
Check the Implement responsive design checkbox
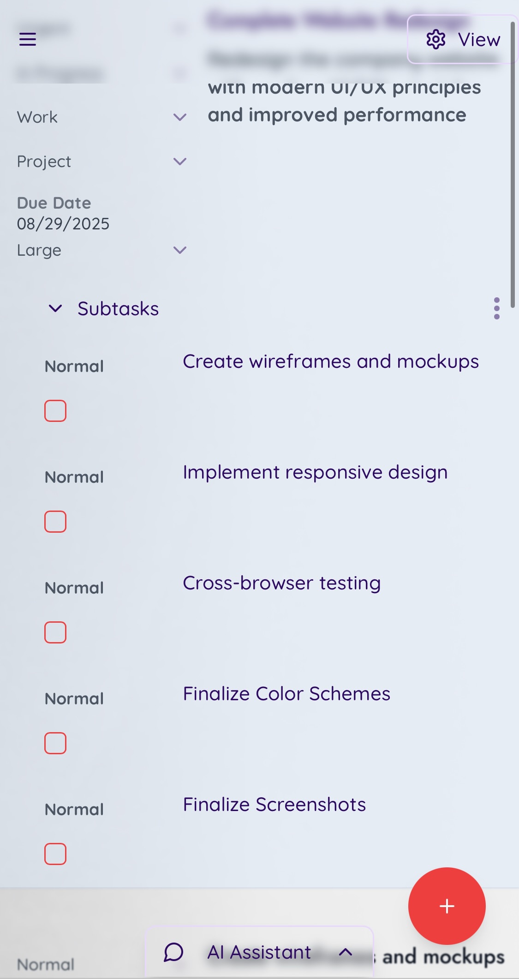(x=55, y=522)
